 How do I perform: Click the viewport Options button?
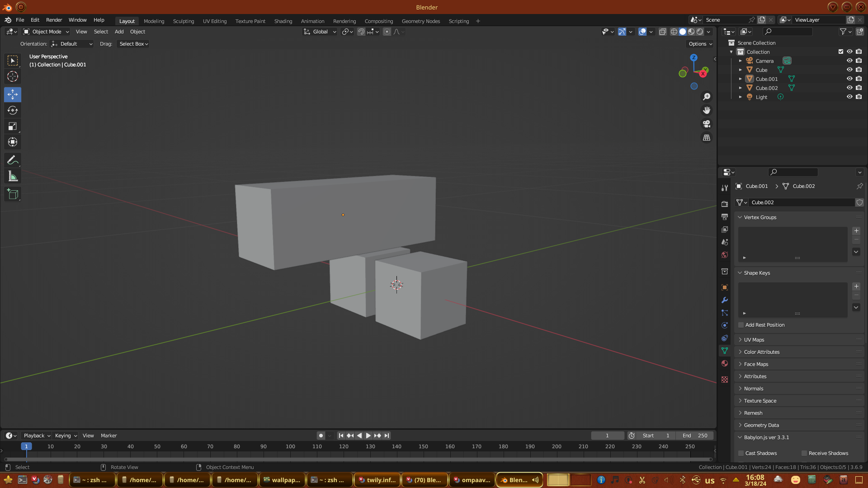700,44
